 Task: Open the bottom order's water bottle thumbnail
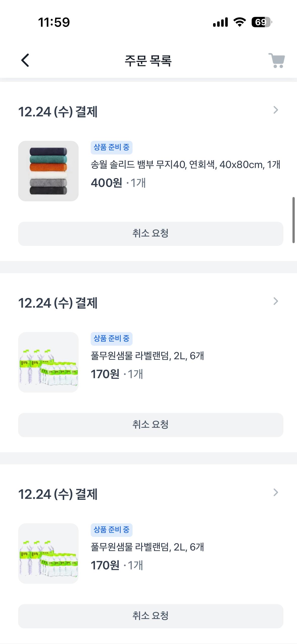tap(48, 554)
